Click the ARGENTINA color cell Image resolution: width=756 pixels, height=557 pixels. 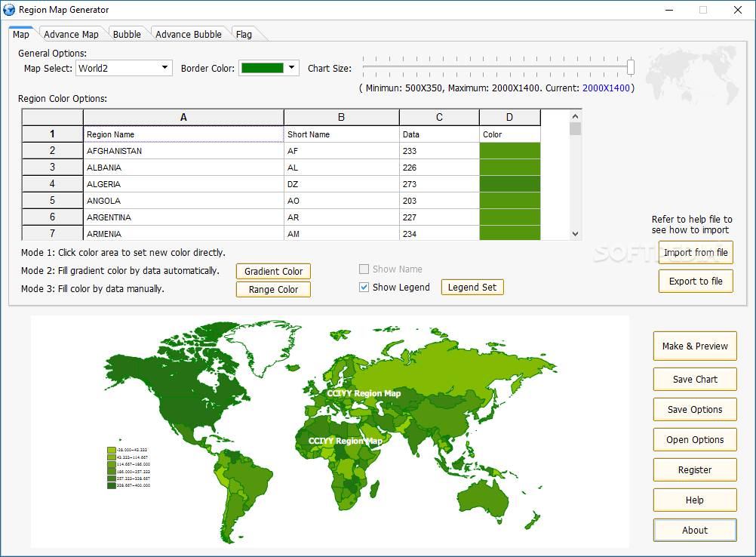tap(509, 217)
